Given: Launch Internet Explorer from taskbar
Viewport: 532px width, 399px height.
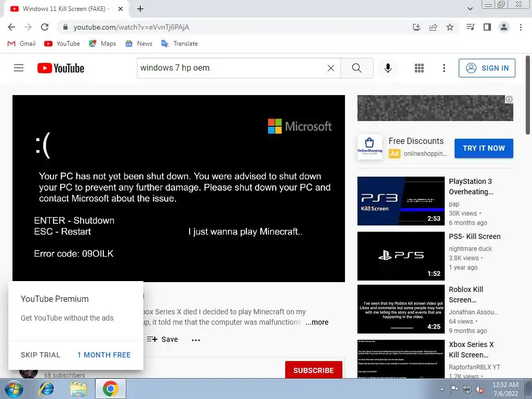Looking at the screenshot, I should click(x=47, y=389).
